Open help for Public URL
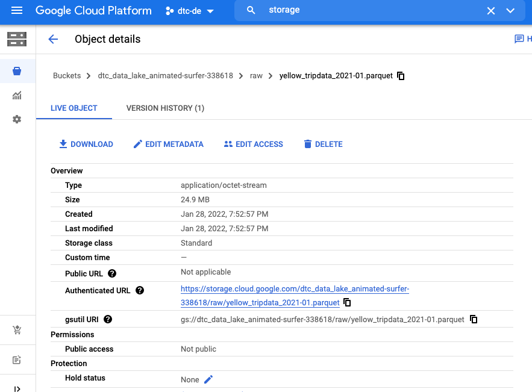 click(x=112, y=273)
